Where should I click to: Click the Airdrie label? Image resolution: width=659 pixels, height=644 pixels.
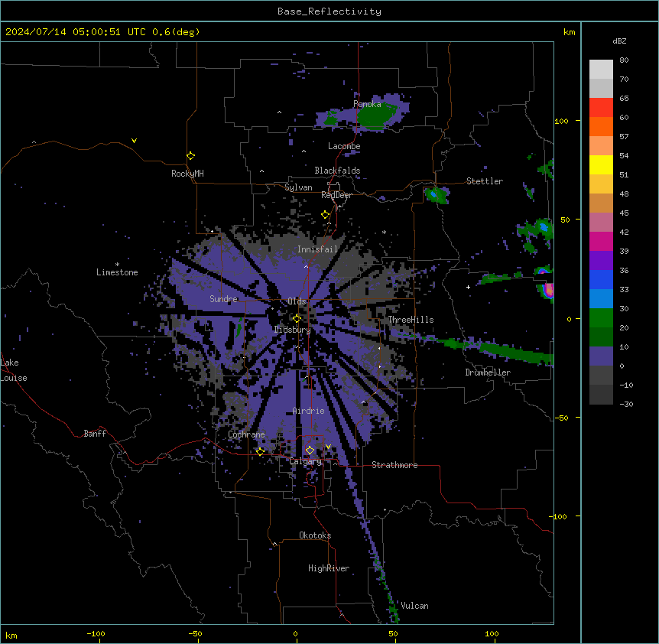click(308, 411)
